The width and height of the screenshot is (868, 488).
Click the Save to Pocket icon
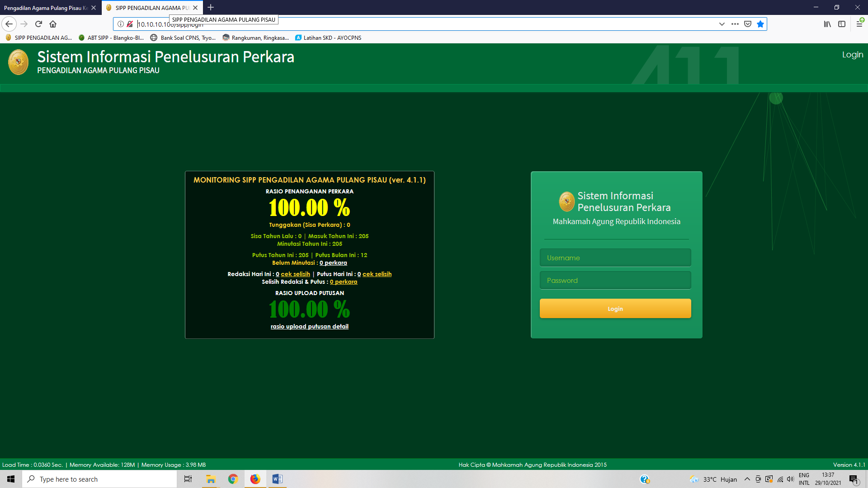point(748,24)
